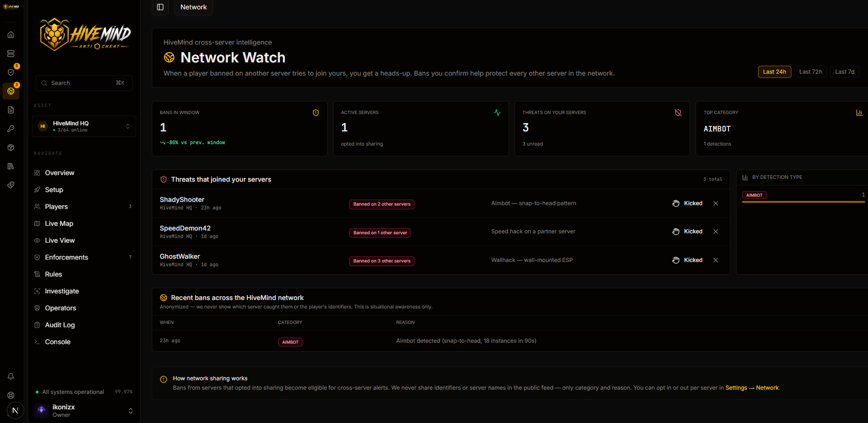Click the pulse icon on the Active Servers card
This screenshot has width=868, height=423.
point(497,113)
